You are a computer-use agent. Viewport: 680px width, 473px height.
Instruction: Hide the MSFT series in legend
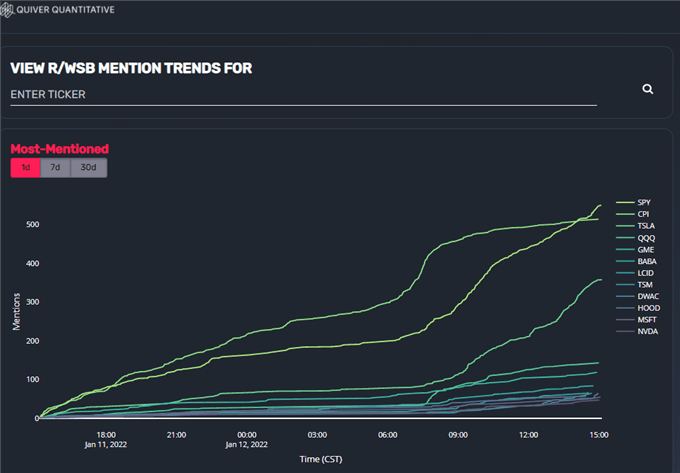(x=637, y=320)
